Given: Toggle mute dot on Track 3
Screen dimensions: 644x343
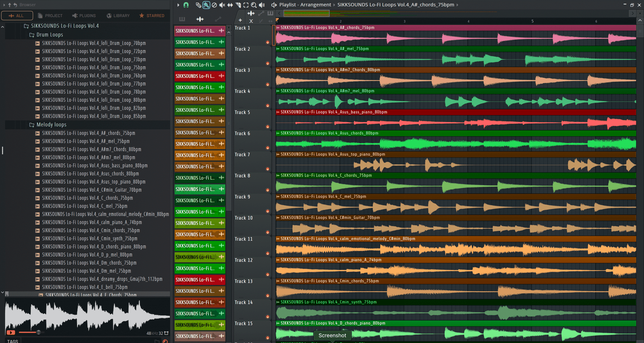Looking at the screenshot, I should pos(268,85).
